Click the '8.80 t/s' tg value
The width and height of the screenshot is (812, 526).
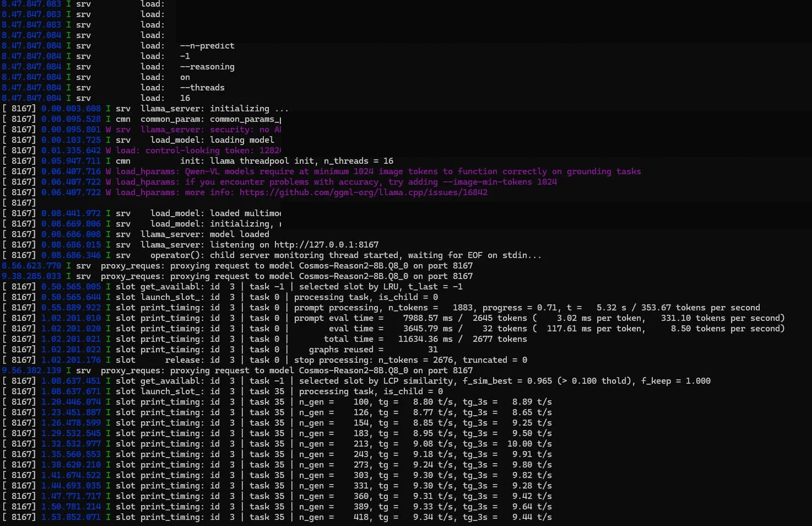pos(433,402)
